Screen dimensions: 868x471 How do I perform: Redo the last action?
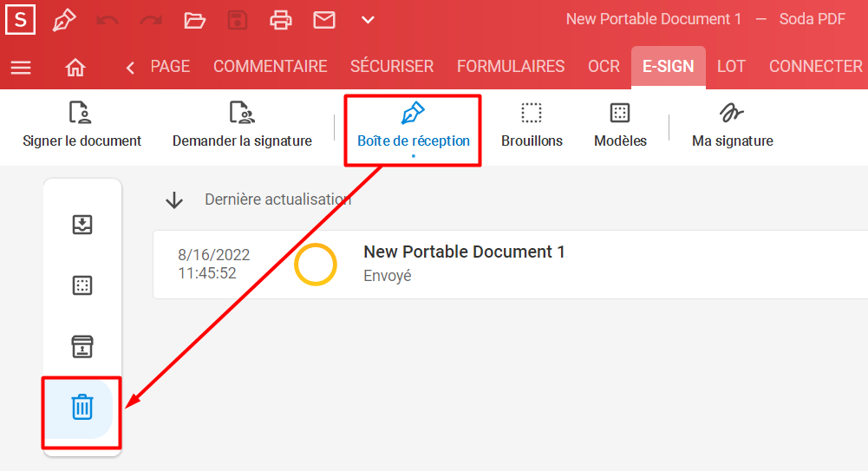151,21
